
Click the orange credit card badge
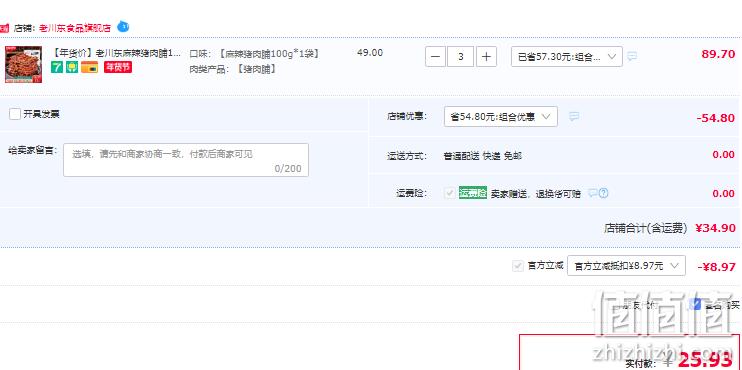point(89,67)
